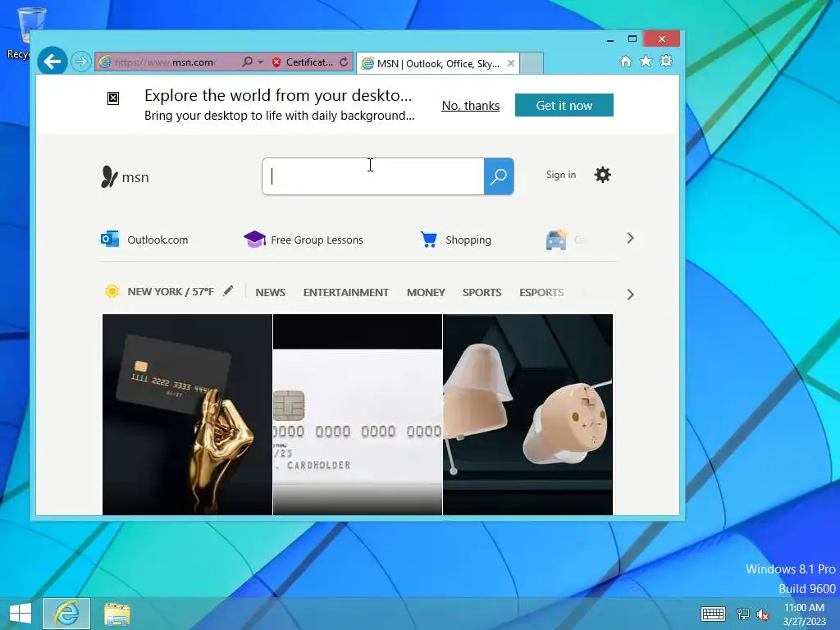Image resolution: width=840 pixels, height=630 pixels.
Task: Open the ESPORTS section
Action: tap(541, 293)
